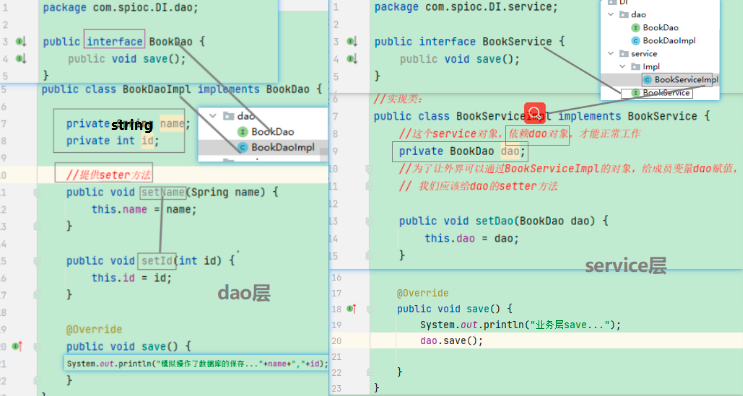The width and height of the screenshot is (743, 396).
Task: Click BookDaoImpl class icon in right project tree
Action: 636,41
